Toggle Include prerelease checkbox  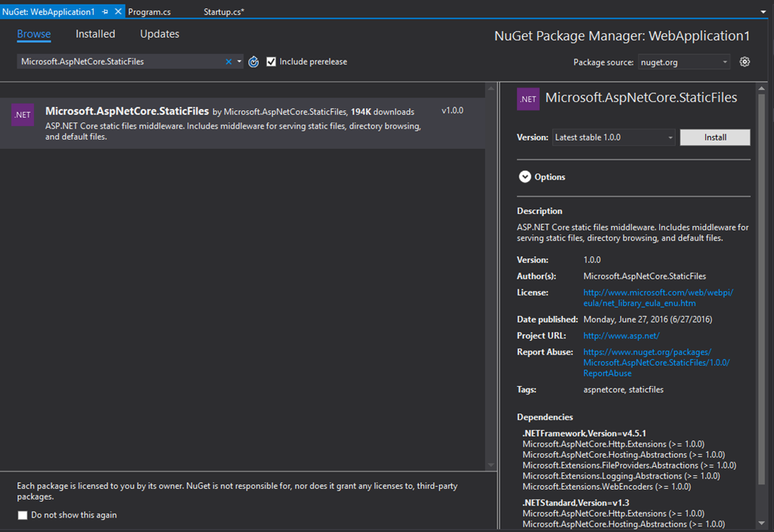[271, 62]
